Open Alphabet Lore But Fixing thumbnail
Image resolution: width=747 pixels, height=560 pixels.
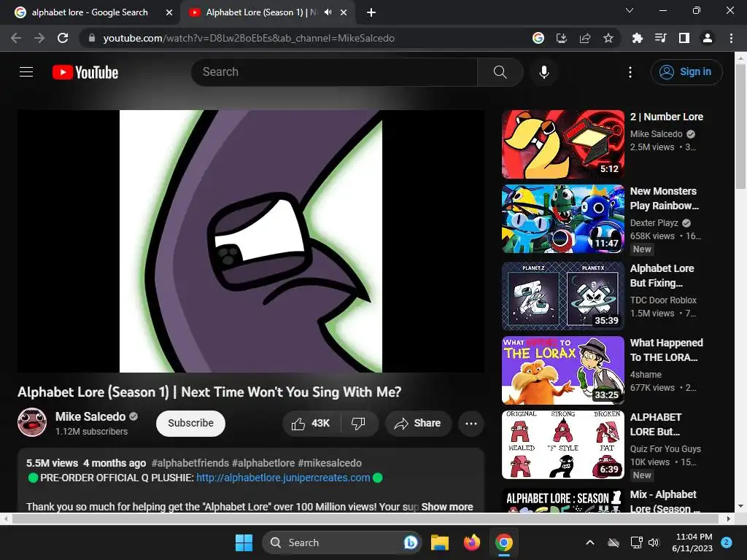click(x=563, y=296)
